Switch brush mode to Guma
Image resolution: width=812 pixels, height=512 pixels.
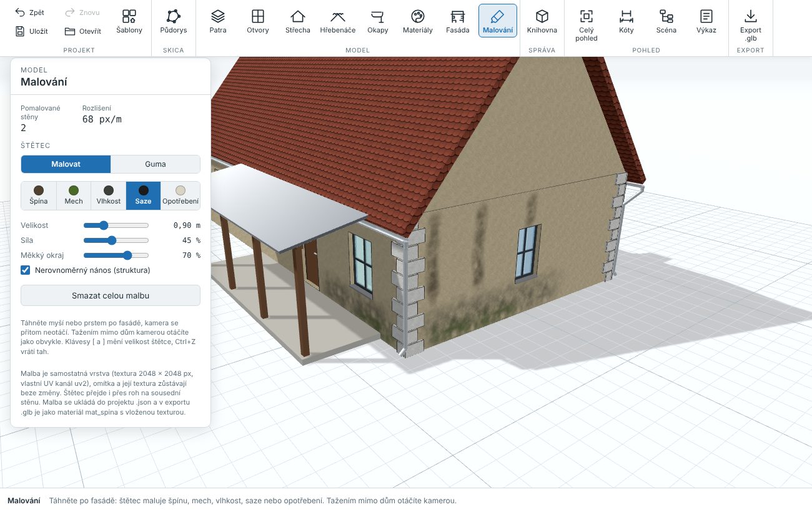coord(156,164)
